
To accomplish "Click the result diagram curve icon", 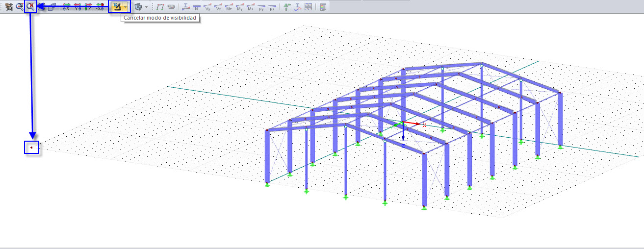I will click(297, 7).
